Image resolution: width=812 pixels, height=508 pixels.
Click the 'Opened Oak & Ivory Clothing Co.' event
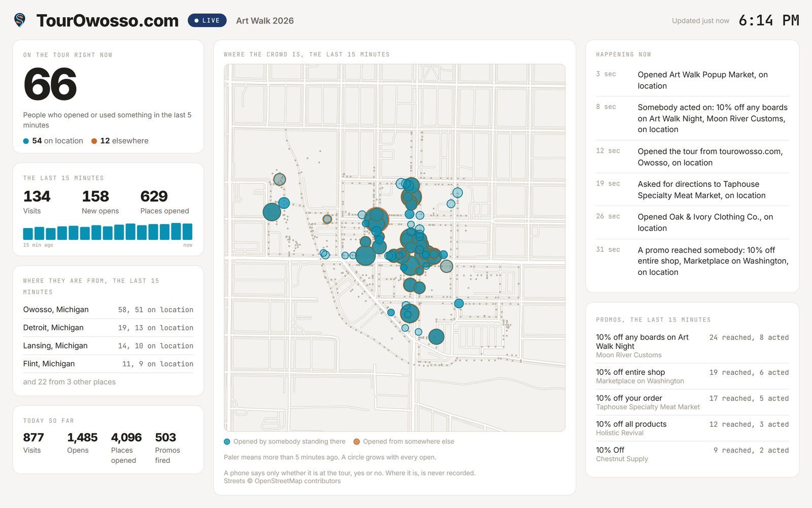click(x=692, y=223)
